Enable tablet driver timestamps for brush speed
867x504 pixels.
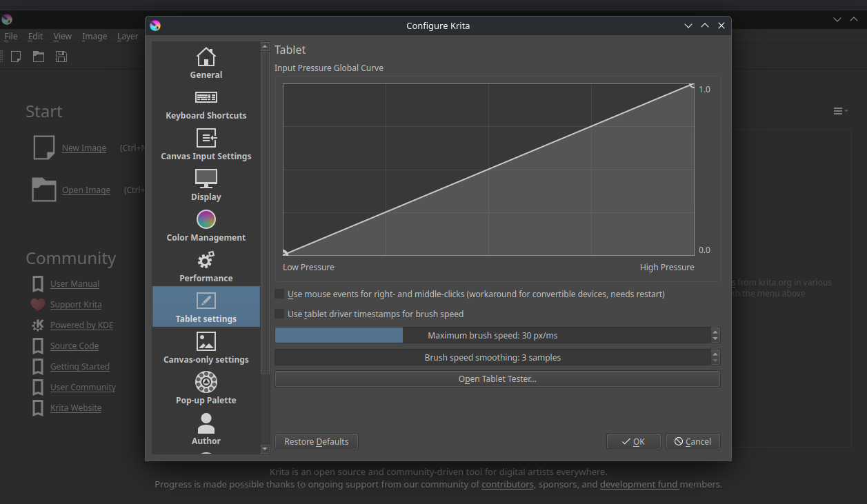tap(279, 314)
